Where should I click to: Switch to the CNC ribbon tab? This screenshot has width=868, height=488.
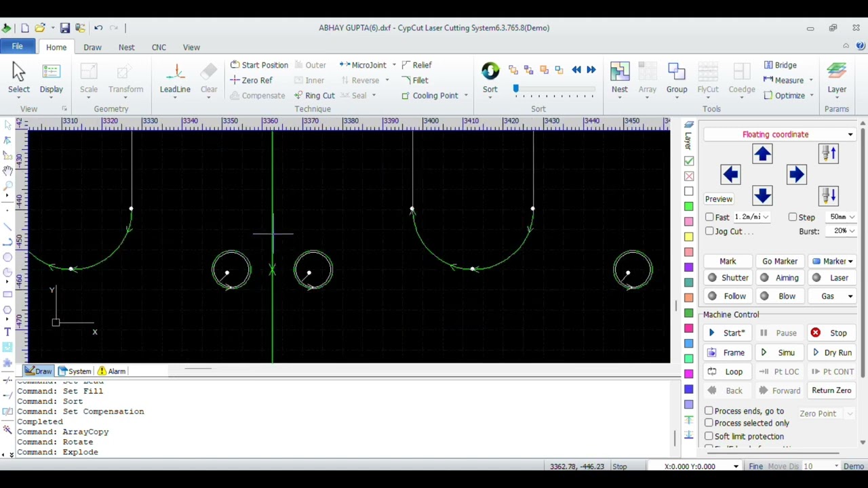point(159,47)
